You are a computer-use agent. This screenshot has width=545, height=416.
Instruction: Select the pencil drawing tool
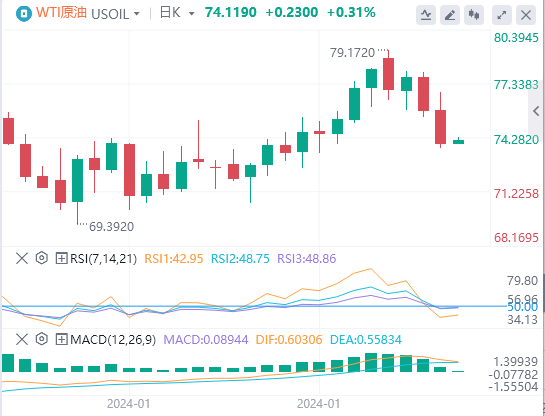click(450, 15)
